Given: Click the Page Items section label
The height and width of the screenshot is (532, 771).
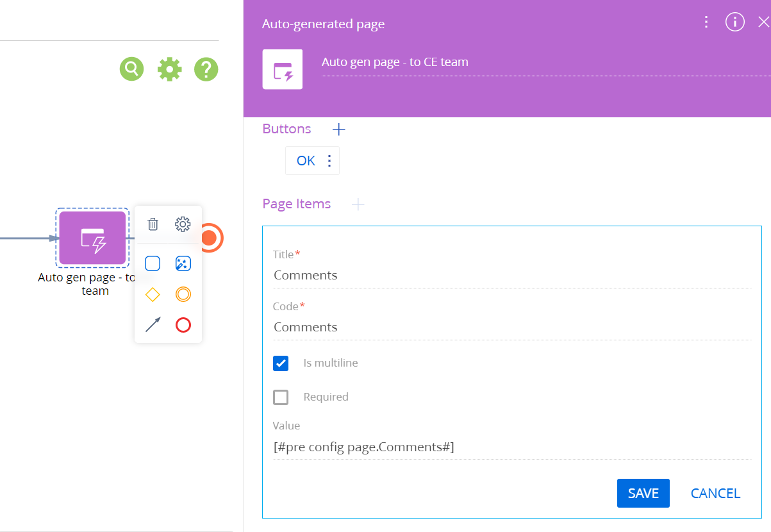Looking at the screenshot, I should click(x=297, y=204).
